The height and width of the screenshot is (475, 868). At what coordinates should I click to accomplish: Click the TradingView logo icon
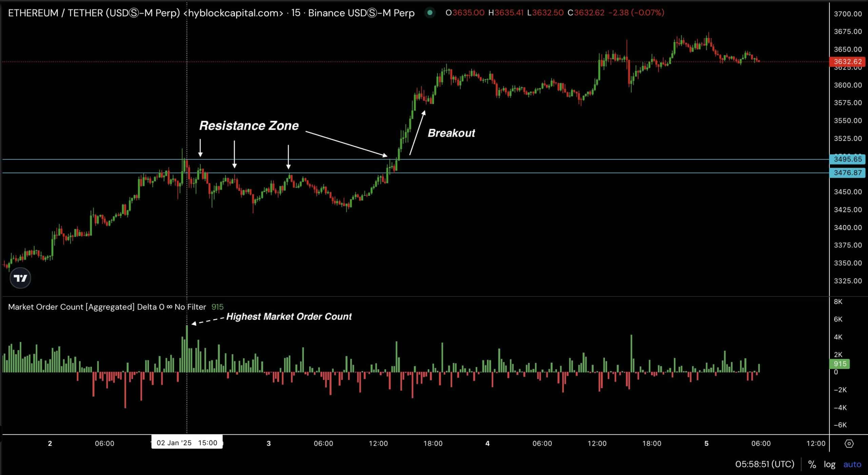pos(20,278)
